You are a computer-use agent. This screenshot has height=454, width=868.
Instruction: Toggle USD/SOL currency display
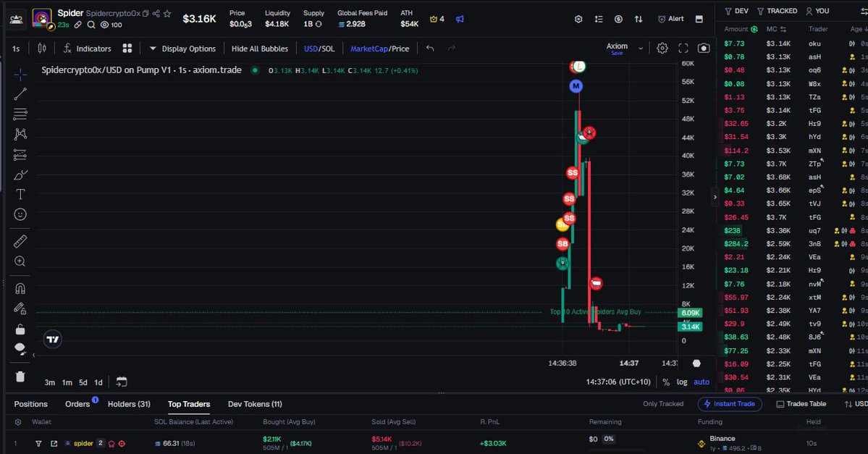pyautogui.click(x=319, y=49)
